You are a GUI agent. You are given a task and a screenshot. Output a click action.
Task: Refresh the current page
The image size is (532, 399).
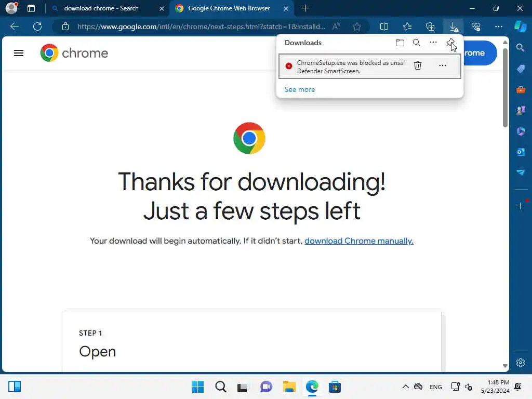click(x=37, y=26)
